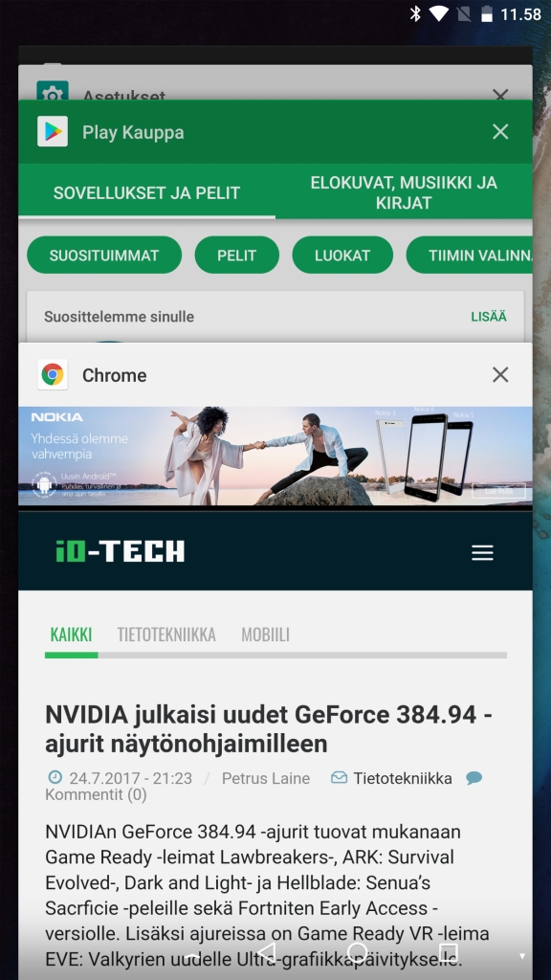551x980 pixels.
Task: Select the Tietotekniikka news tab
Action: click(x=166, y=635)
